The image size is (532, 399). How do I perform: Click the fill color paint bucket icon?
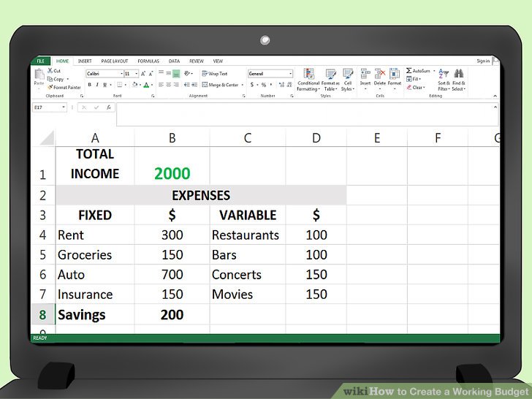[135, 85]
